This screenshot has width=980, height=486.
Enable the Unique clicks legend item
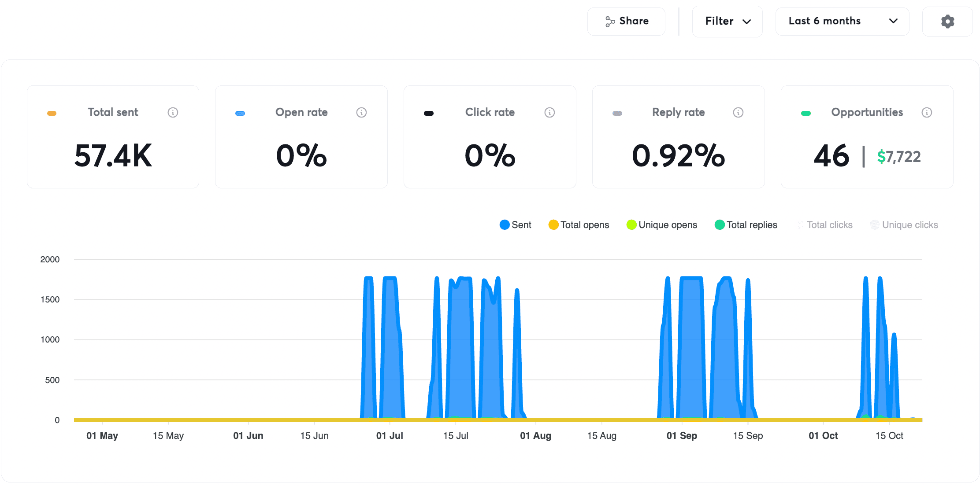point(904,225)
